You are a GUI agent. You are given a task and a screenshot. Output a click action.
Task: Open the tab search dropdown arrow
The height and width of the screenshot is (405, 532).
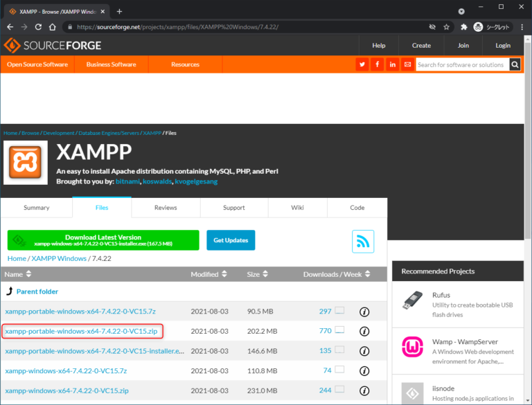(x=461, y=12)
